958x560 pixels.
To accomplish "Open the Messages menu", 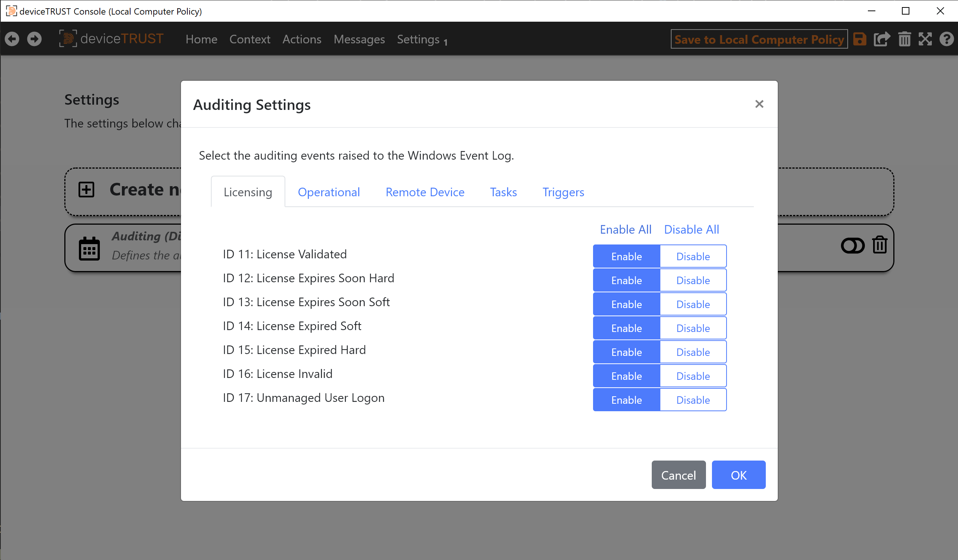I will (x=359, y=39).
